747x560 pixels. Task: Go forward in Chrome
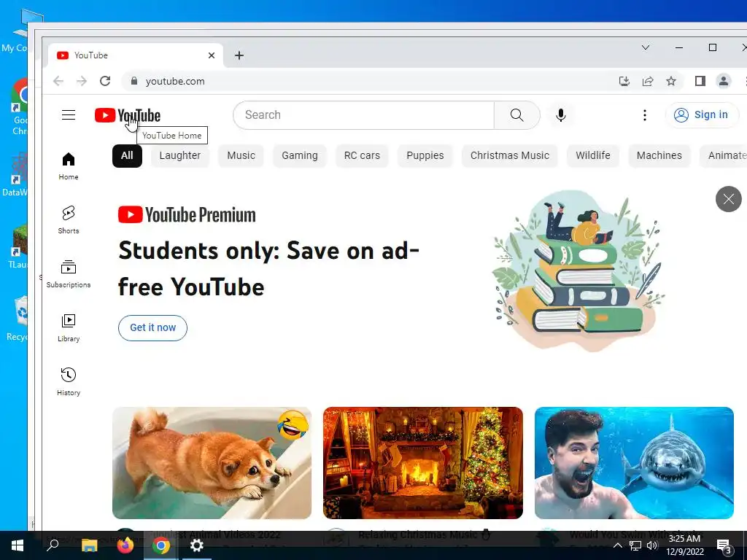pos(82,81)
